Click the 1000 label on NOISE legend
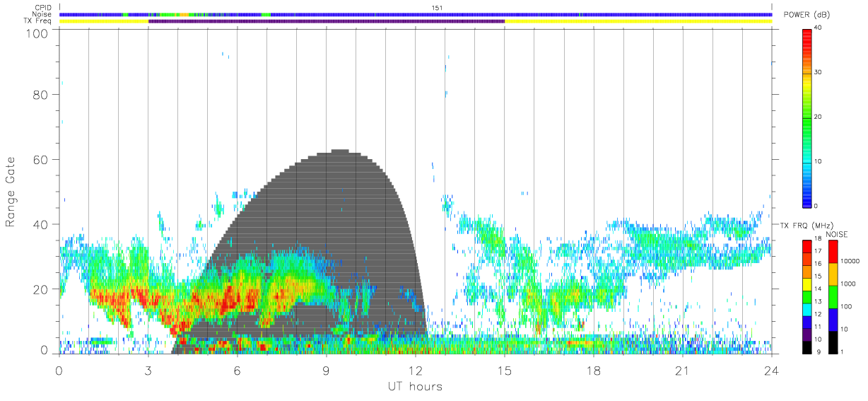 848,284
